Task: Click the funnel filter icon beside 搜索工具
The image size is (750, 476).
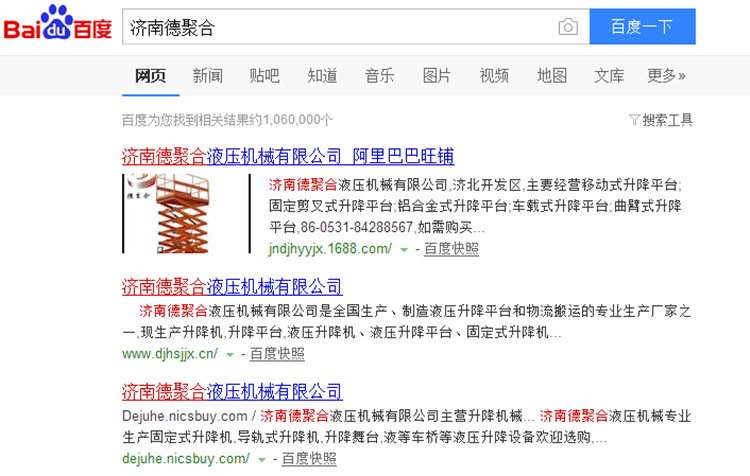Action: click(x=634, y=120)
